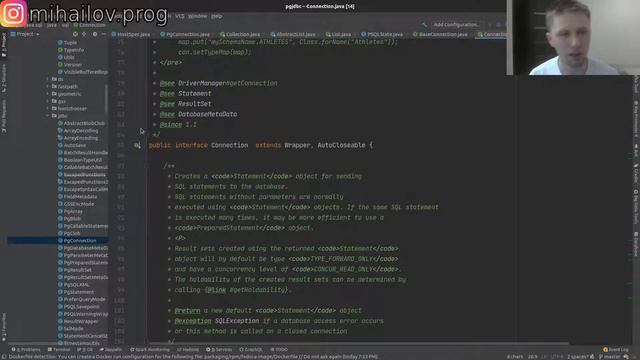The height and width of the screenshot is (360, 640).
Task: Expand the ds folder
Action: click(48, 79)
